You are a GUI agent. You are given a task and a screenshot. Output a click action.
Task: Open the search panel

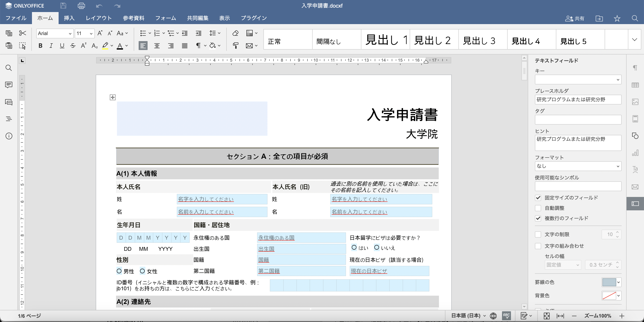[x=8, y=68]
